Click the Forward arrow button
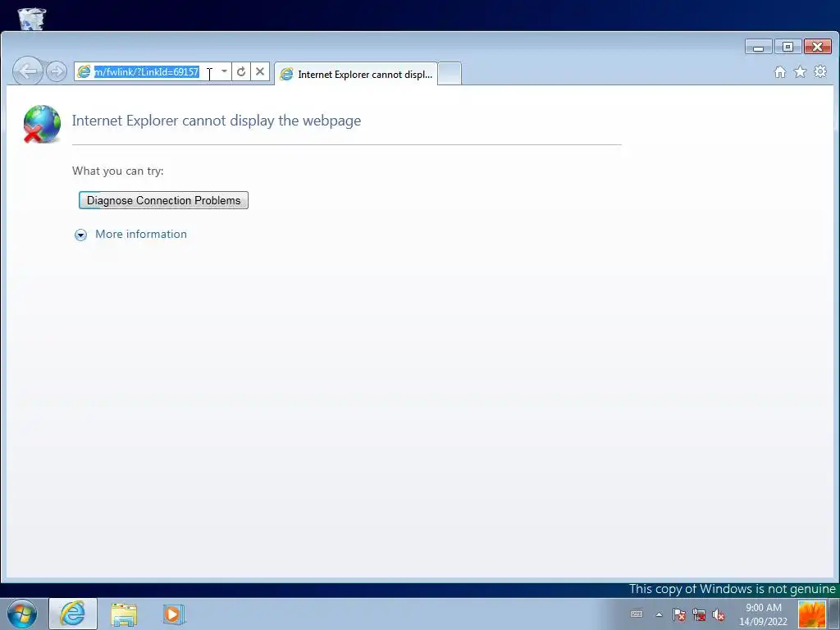The image size is (840, 630). click(x=57, y=71)
